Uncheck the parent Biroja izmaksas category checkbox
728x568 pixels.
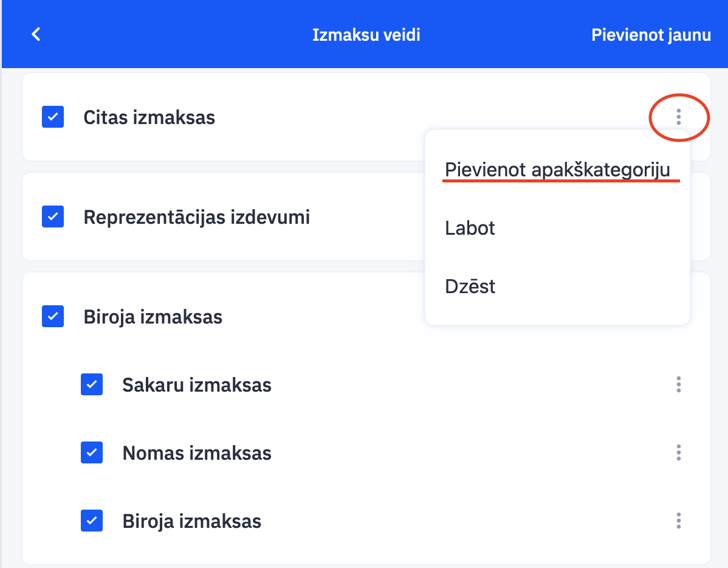[x=53, y=316]
